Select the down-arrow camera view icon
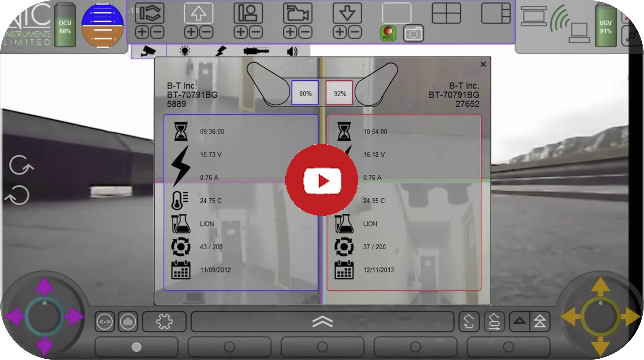The height and width of the screenshot is (360, 644). tap(347, 13)
